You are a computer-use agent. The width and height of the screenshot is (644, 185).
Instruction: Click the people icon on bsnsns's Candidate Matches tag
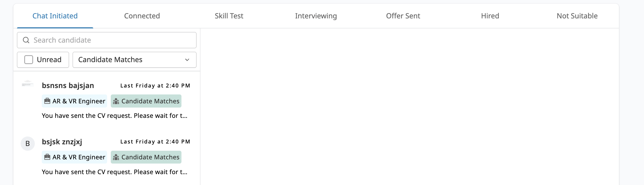pos(116,101)
